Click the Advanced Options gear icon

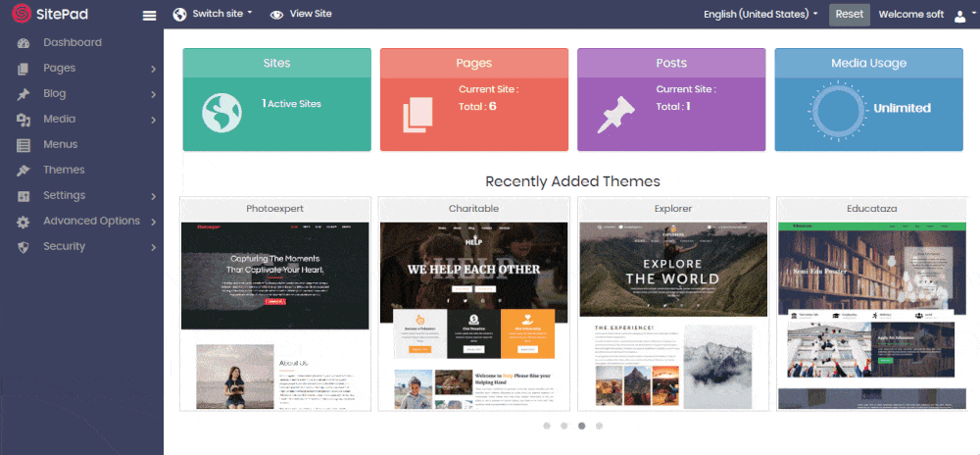point(24,222)
